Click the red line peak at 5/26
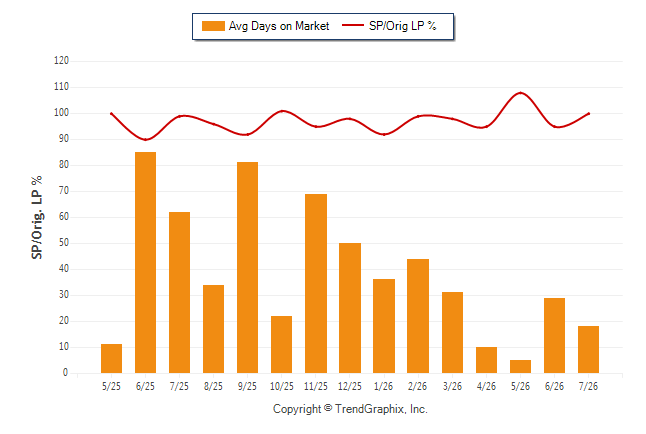This screenshot has height=434, width=646. pos(521,93)
